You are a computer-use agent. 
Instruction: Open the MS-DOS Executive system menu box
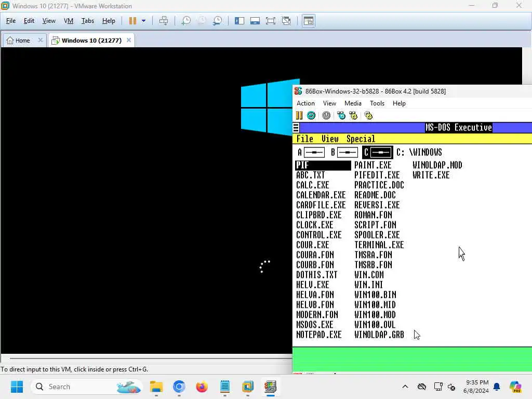296,128
